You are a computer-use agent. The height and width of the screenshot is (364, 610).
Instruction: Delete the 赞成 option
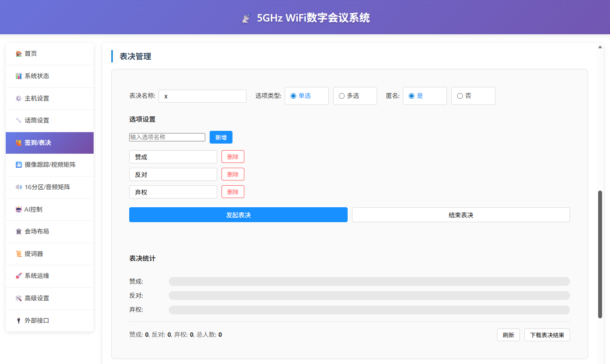(233, 157)
